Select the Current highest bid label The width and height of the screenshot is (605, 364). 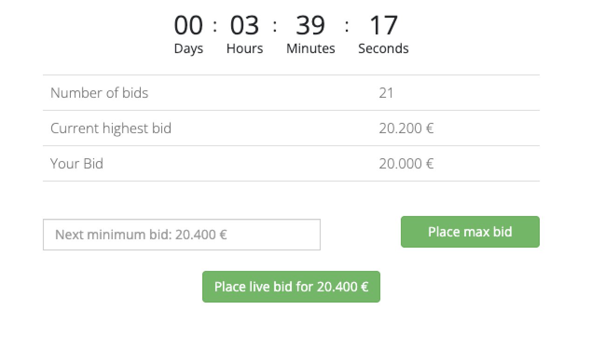111,128
